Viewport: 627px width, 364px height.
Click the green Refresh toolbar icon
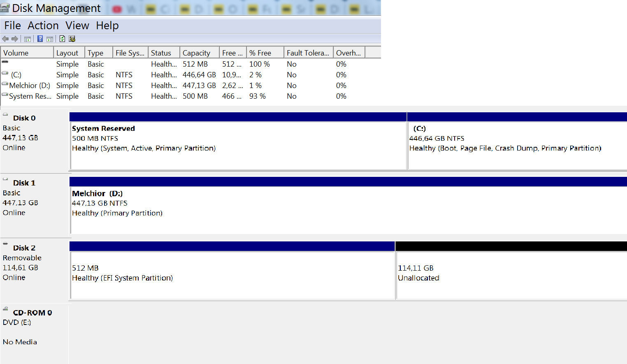[x=62, y=39]
